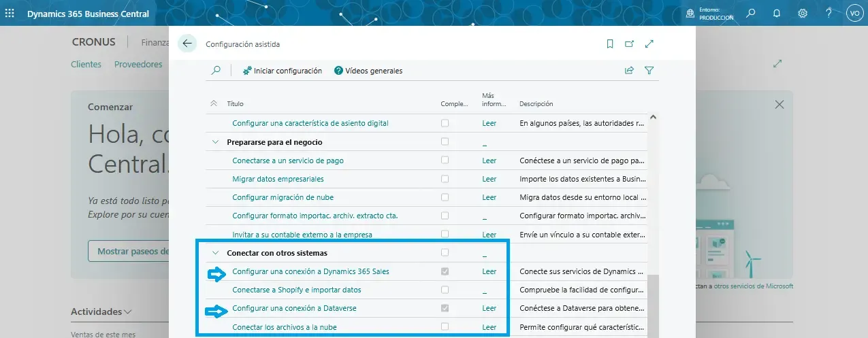Click the filter funnel icon
Screen dimensions: 868x338
click(x=649, y=70)
